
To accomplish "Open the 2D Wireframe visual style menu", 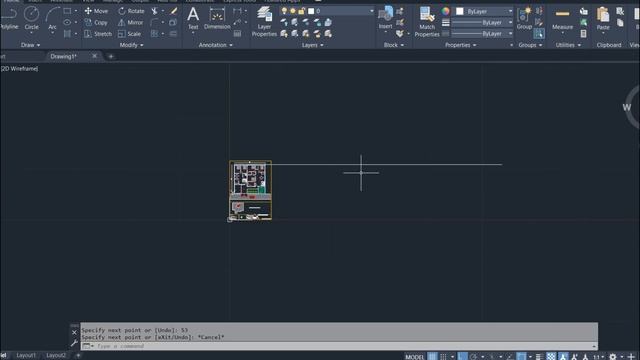I will pos(19,69).
